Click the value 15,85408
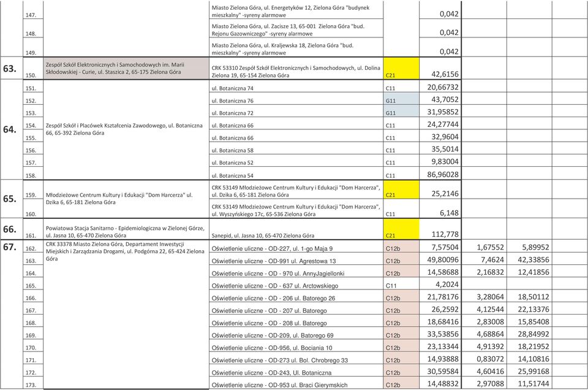The height and width of the screenshot is (390, 588). click(533, 322)
